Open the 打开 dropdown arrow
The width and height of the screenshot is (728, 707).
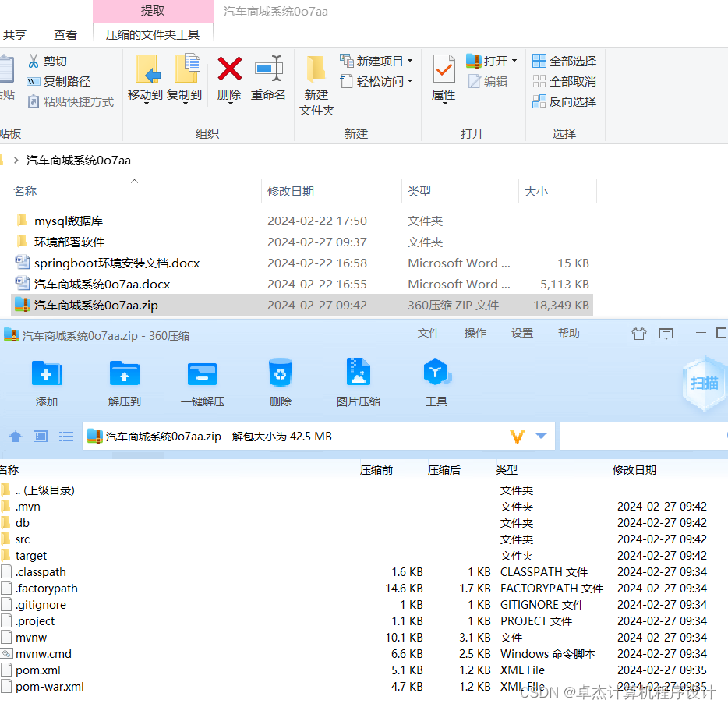[x=516, y=60]
